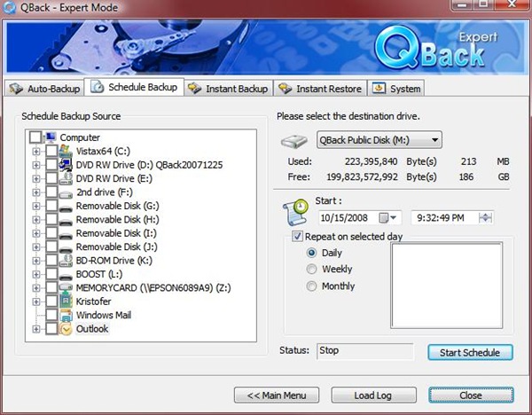Click the start time spinner arrows
The image size is (532, 415).
[485, 217]
